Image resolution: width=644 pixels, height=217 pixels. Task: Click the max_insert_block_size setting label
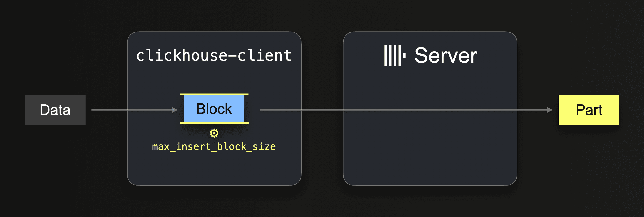tap(214, 147)
